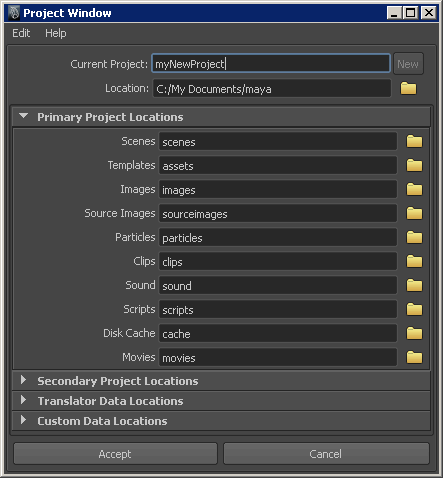The width and height of the screenshot is (443, 478).
Task: Open folder browser for Templates path
Action: 414,165
